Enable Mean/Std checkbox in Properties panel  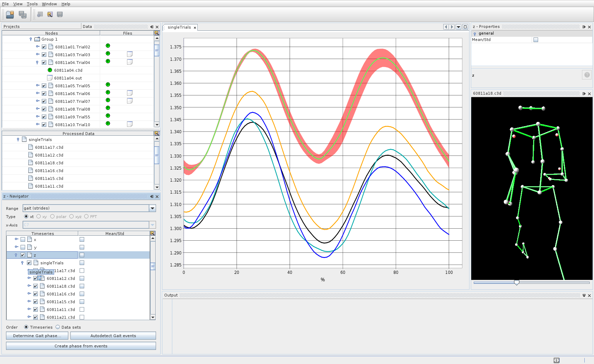coord(536,40)
